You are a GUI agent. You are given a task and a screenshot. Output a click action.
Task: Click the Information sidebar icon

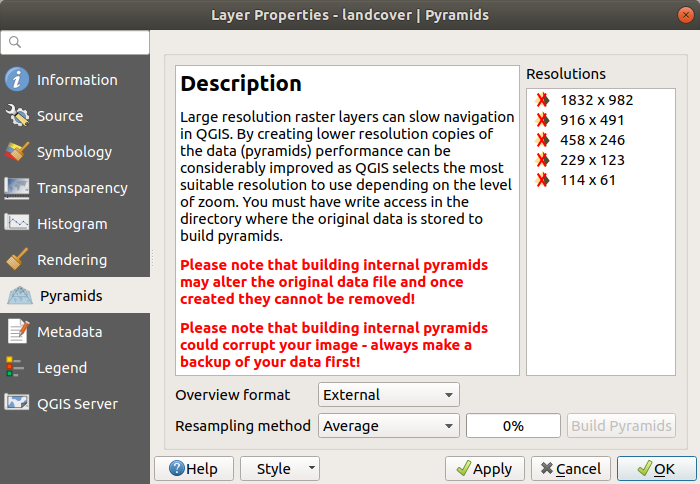click(17, 80)
